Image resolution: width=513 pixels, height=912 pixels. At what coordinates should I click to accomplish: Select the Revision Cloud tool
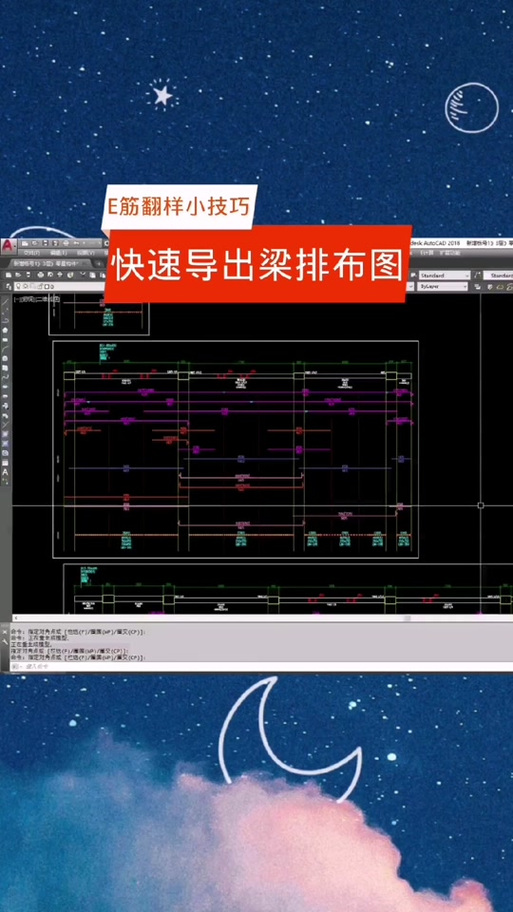5,368
